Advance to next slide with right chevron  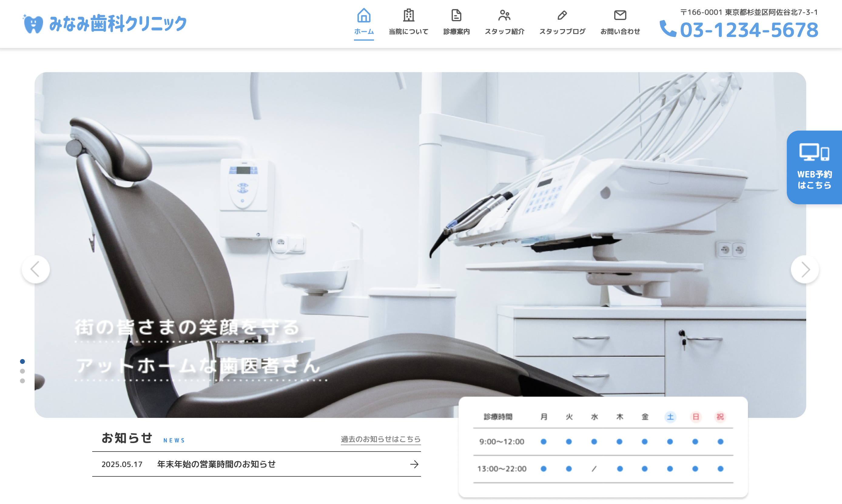click(805, 269)
